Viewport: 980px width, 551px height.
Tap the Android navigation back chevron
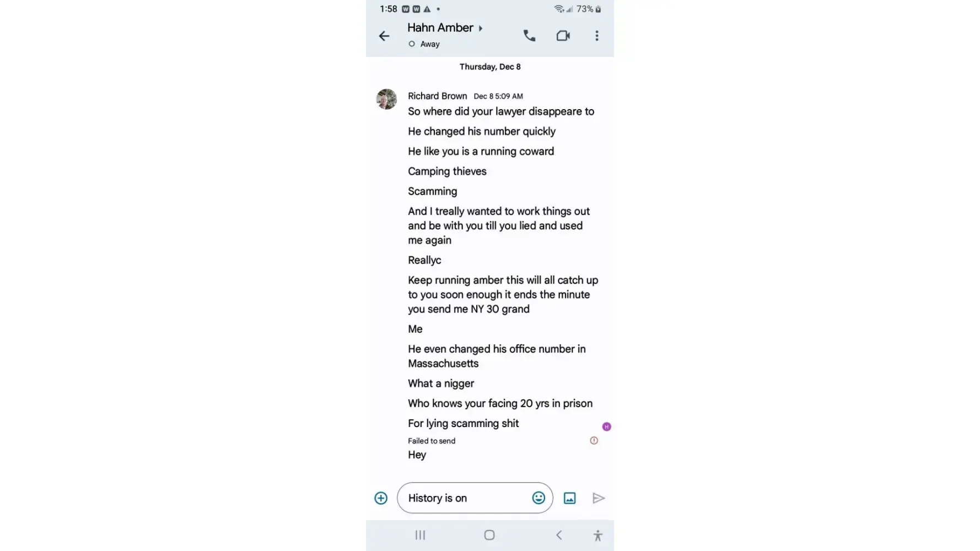click(x=559, y=535)
